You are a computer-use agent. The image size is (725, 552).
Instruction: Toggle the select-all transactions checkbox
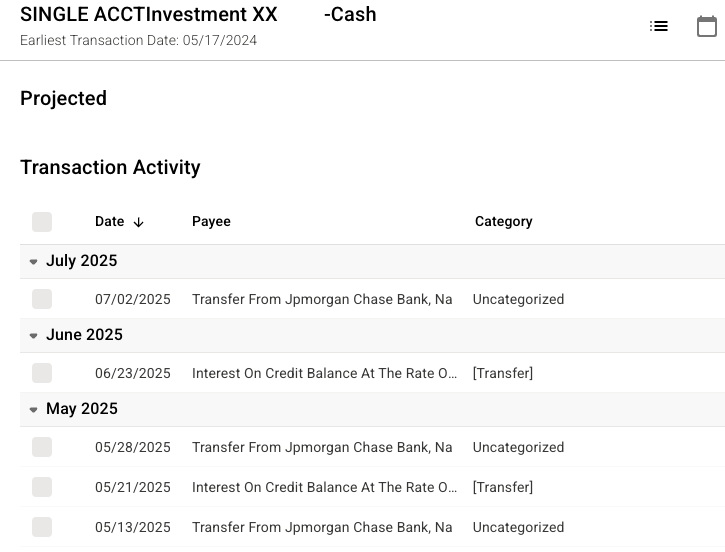(x=42, y=222)
